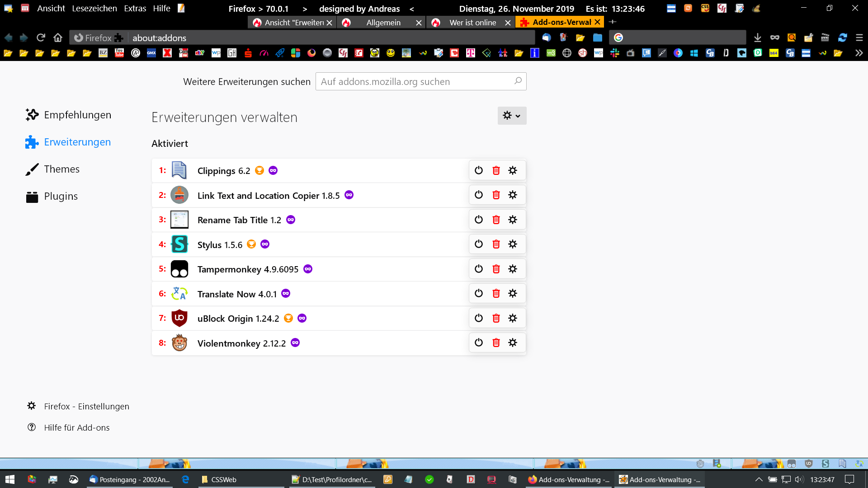Open Themes section in sidebar

[x=61, y=169]
